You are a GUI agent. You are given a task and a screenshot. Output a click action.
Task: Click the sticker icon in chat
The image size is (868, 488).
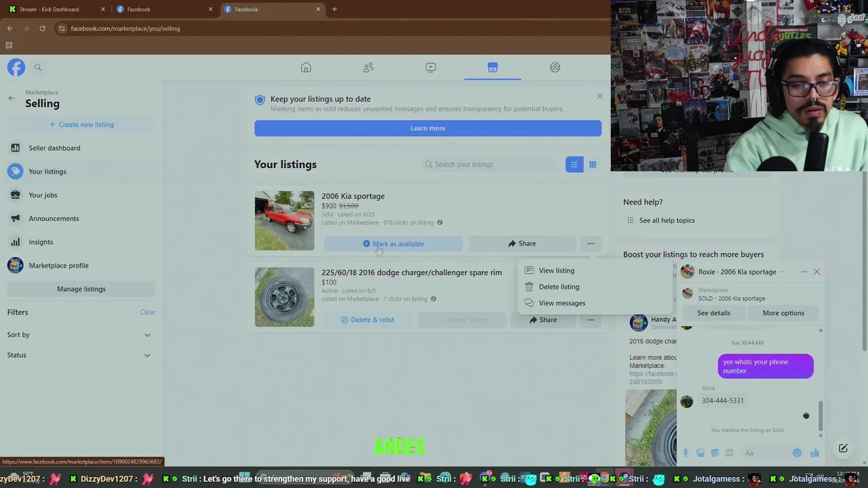[715, 453]
